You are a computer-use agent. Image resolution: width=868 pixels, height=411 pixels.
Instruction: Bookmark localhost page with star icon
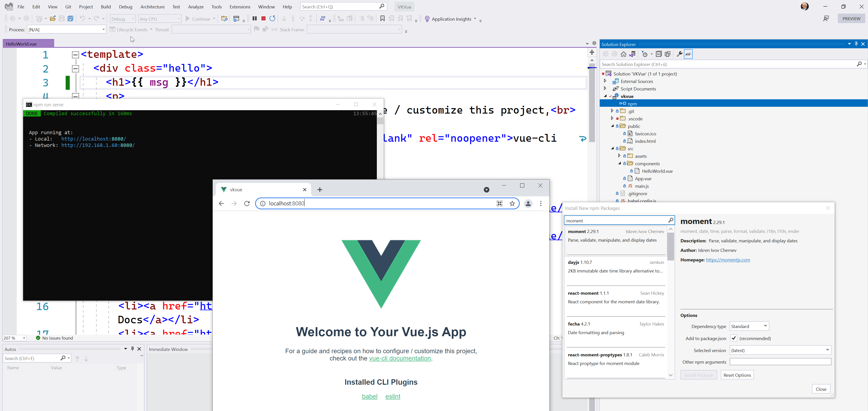coord(512,204)
